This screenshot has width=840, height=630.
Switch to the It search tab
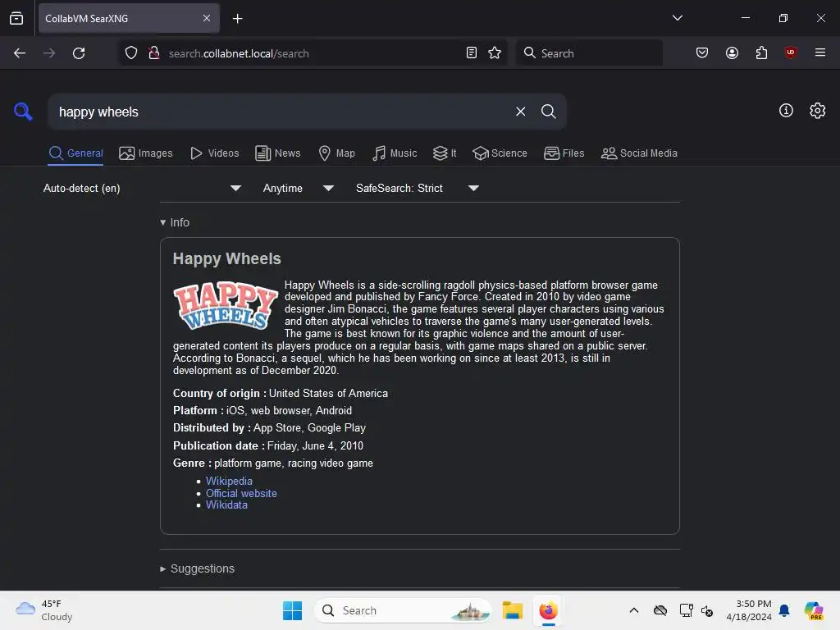445,153
